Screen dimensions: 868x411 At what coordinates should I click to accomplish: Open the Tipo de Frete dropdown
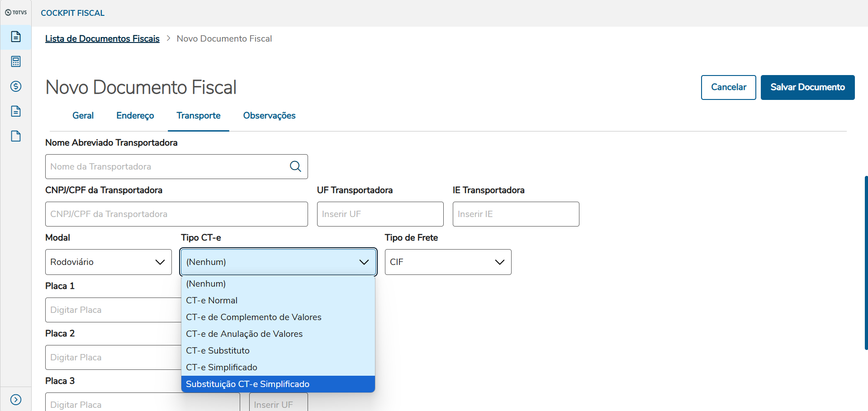coord(448,262)
